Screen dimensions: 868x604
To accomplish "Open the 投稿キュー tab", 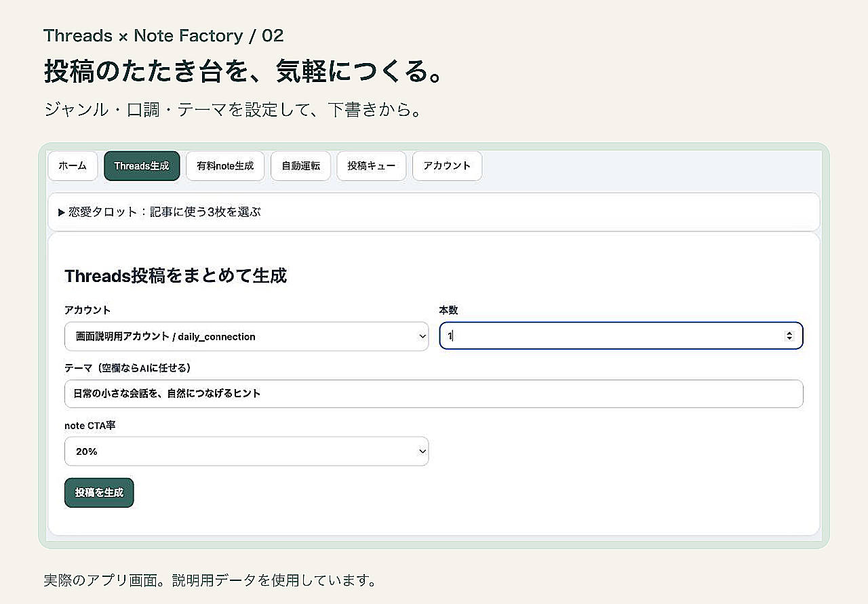I will 371,166.
